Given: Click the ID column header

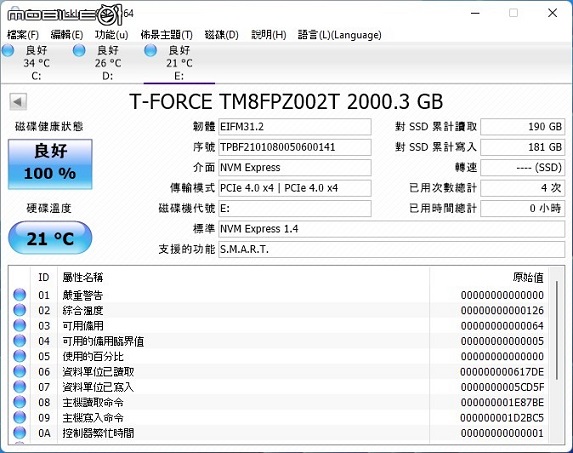Looking at the screenshot, I should [x=43, y=277].
